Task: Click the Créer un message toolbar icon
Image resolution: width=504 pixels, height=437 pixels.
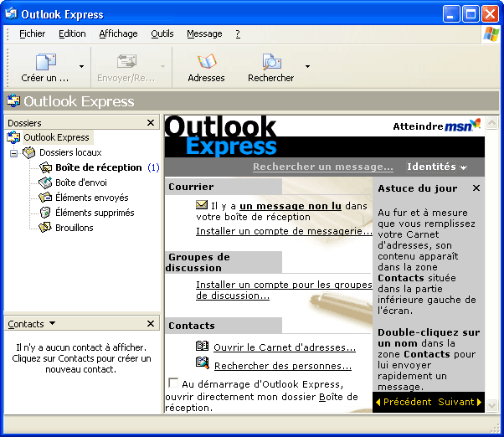Action: click(x=45, y=62)
